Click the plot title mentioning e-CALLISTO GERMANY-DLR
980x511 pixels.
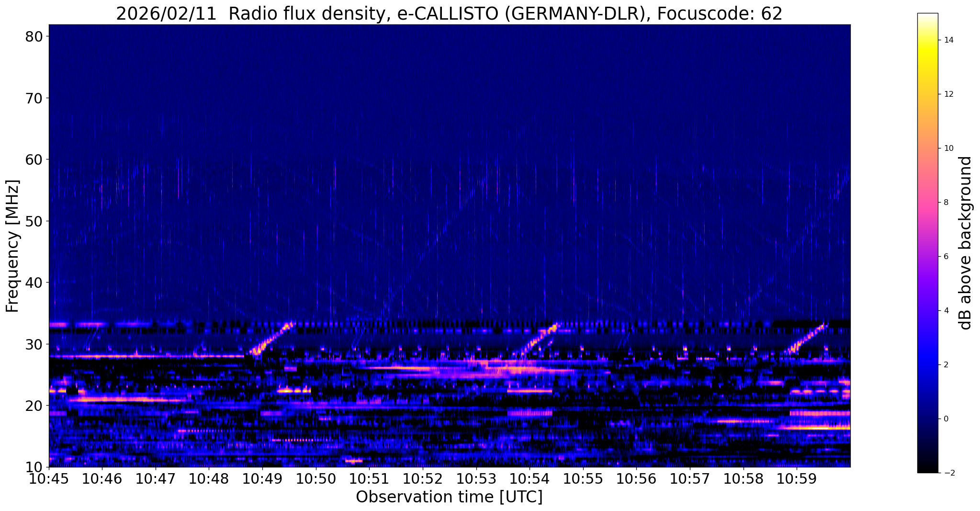click(449, 13)
